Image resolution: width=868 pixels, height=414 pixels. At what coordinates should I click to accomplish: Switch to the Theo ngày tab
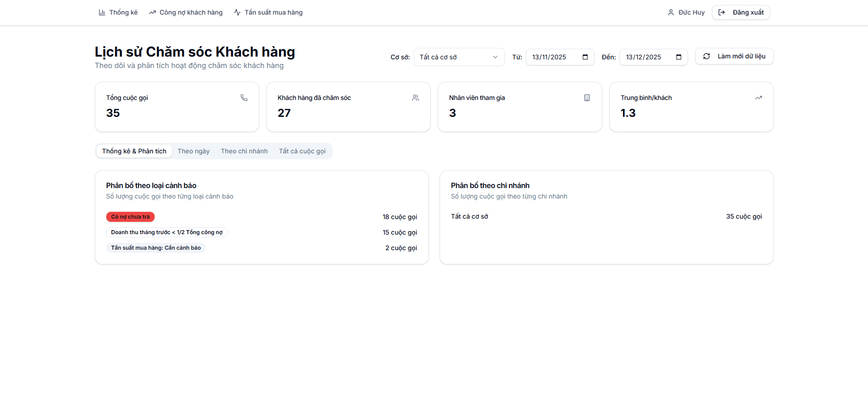pyautogui.click(x=193, y=151)
